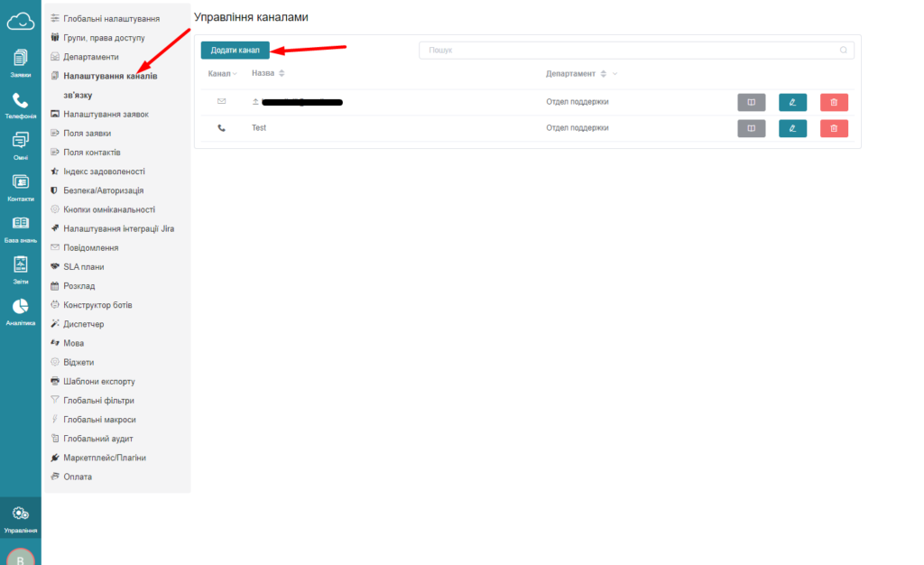Select Глобальні налаштування menu item
This screenshot has width=924, height=565.
pos(111,18)
